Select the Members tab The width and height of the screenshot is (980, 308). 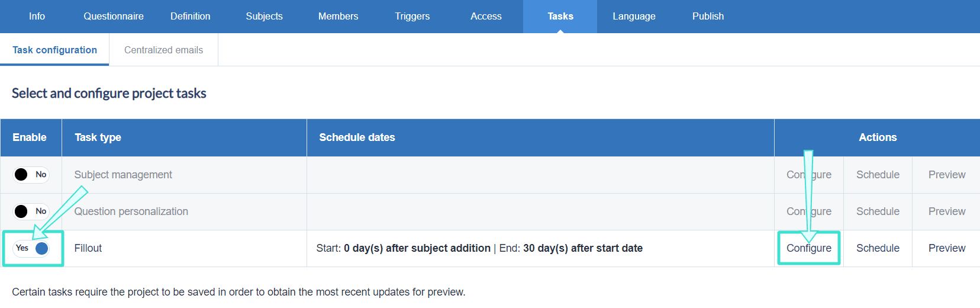pyautogui.click(x=338, y=17)
